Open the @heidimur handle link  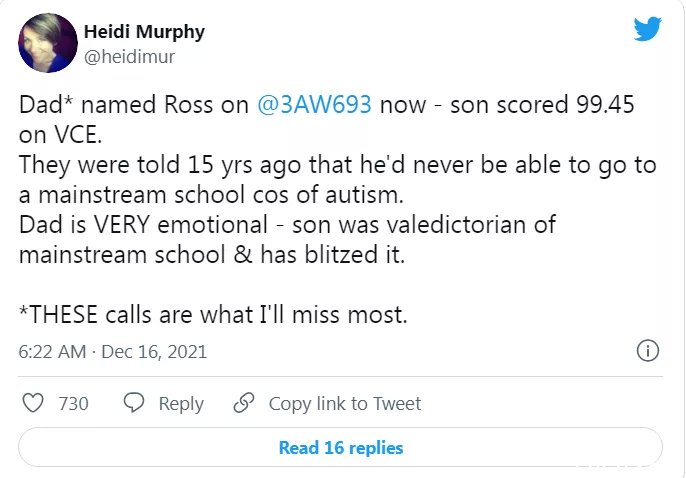pos(129,57)
